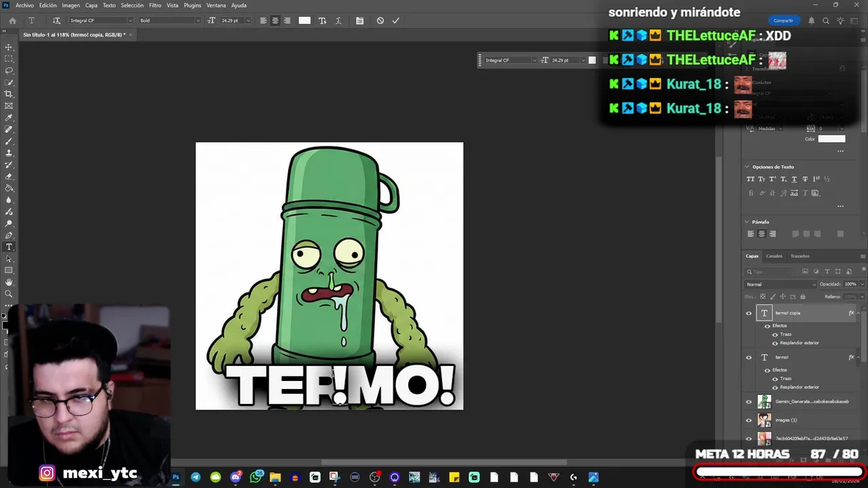Viewport: 868px width, 488px height.
Task: Select the Lasso tool
Action: [9, 70]
